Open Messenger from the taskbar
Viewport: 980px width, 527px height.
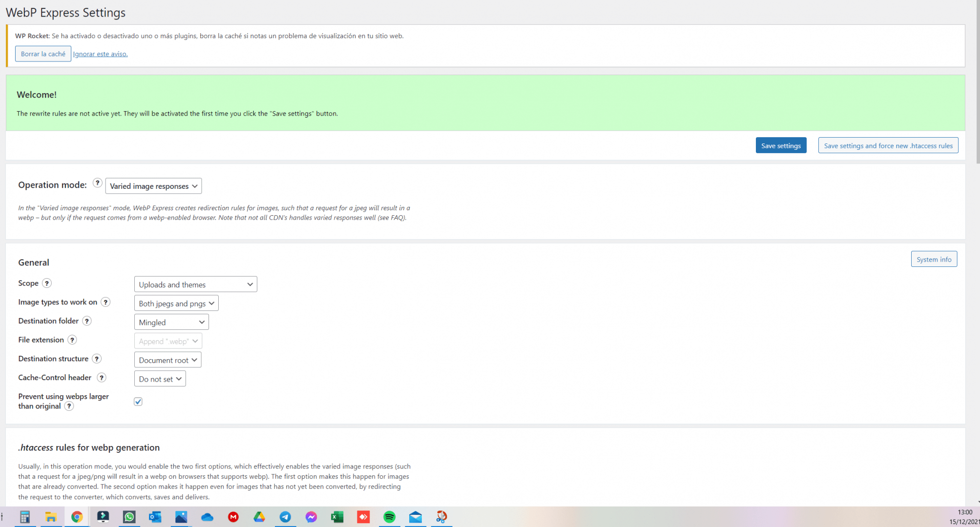pyautogui.click(x=312, y=517)
